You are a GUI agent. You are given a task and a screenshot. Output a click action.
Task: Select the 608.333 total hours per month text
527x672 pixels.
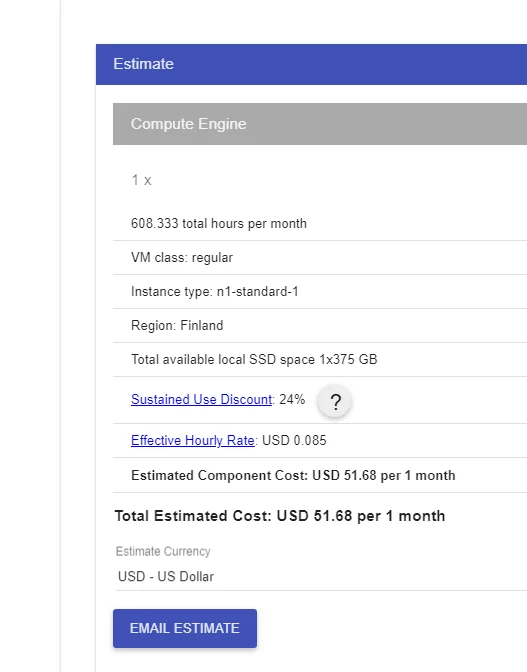point(219,224)
